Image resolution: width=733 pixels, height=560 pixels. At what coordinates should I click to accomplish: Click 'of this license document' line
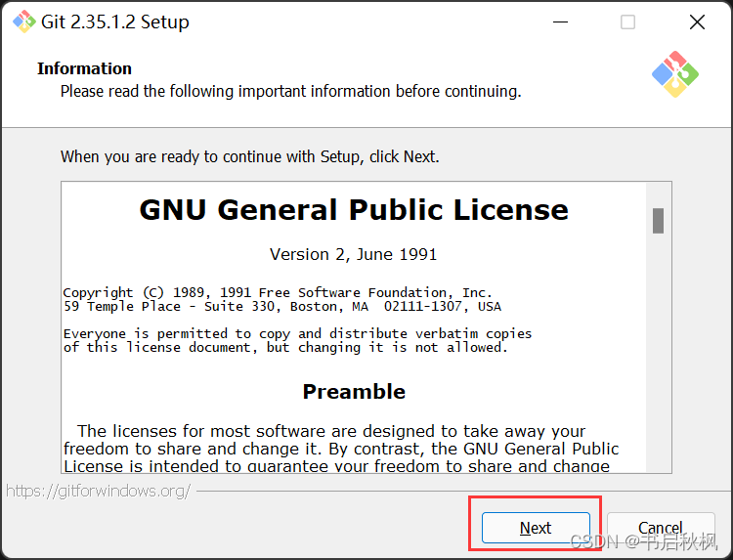click(x=285, y=348)
